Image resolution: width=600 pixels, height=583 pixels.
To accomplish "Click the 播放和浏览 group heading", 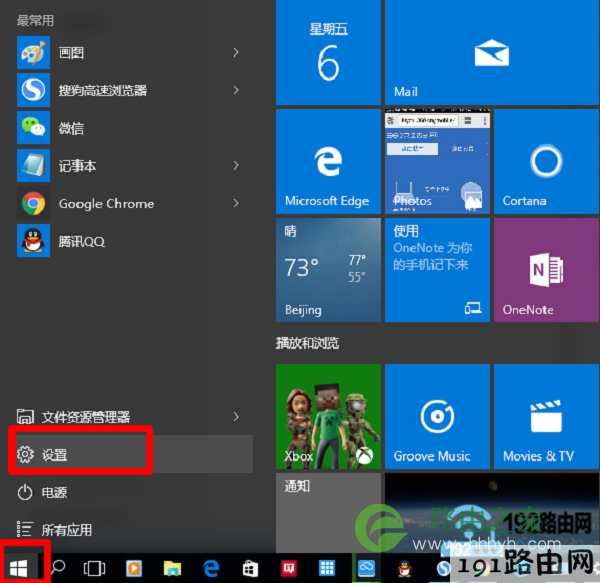I will (x=307, y=343).
